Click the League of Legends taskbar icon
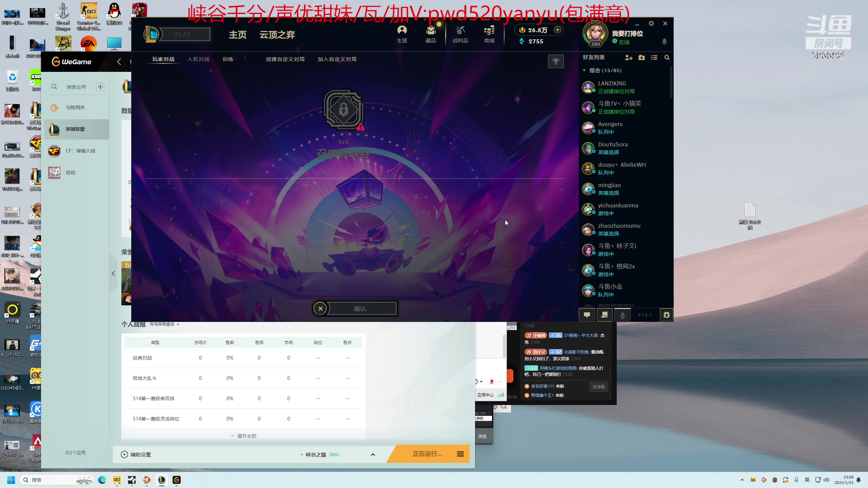This screenshot has width=868, height=488. click(x=162, y=480)
